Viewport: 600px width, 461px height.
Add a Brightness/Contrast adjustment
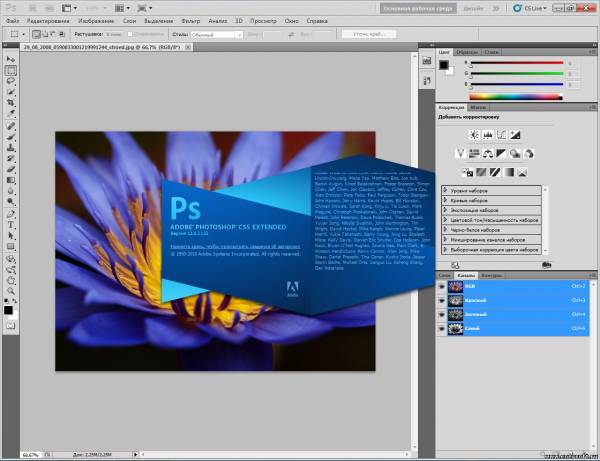(474, 135)
